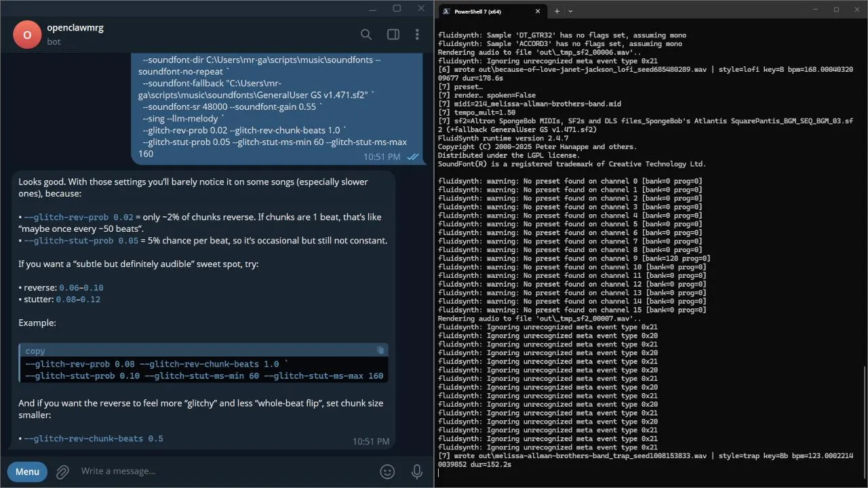Copy inline code --glitch-stut-prob 0.05

tap(81, 241)
